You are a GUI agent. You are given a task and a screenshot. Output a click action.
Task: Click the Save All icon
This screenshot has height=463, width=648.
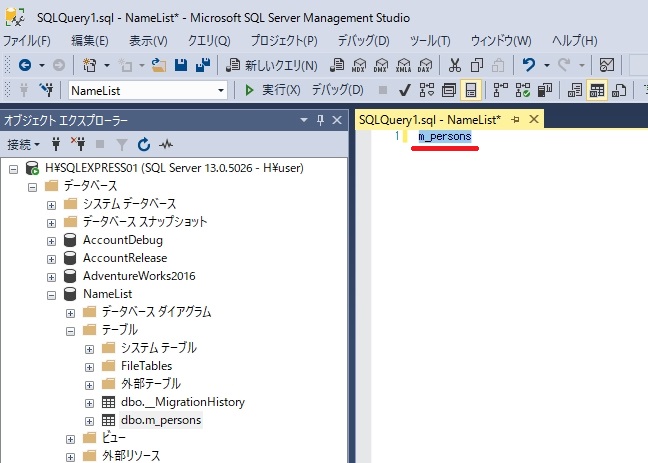point(203,65)
